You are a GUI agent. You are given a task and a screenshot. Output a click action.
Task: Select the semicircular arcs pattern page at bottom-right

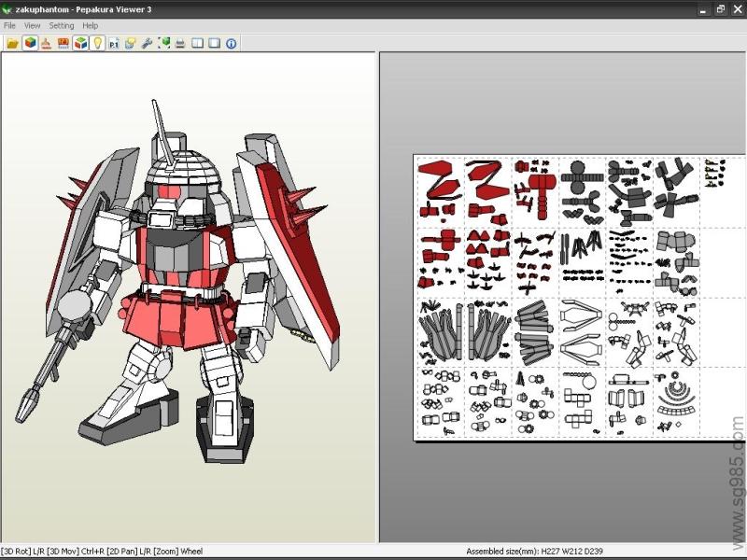[676, 399]
